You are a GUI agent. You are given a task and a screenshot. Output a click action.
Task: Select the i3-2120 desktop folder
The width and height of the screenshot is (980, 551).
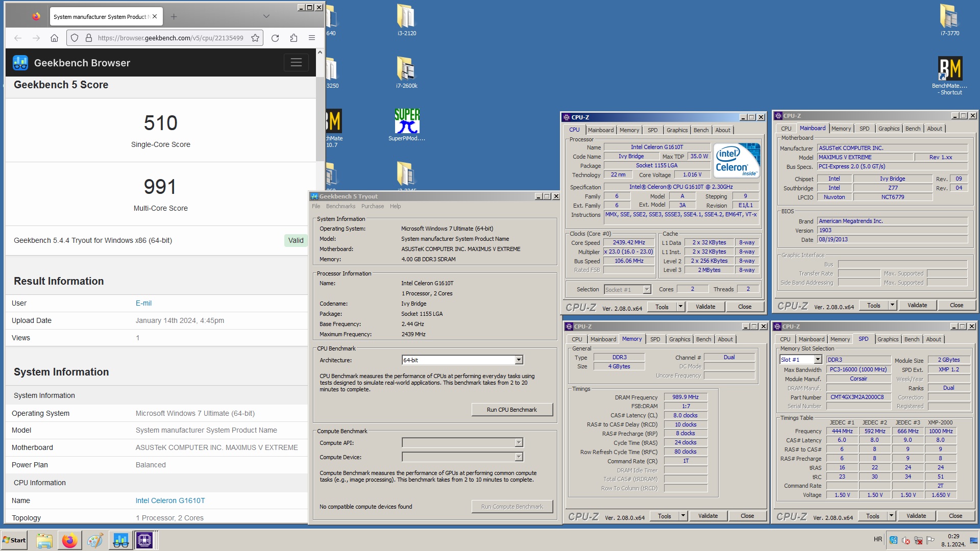[407, 20]
